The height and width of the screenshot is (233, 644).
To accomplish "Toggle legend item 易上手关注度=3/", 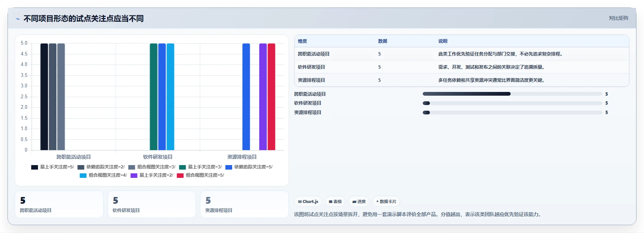I will (x=200, y=167).
